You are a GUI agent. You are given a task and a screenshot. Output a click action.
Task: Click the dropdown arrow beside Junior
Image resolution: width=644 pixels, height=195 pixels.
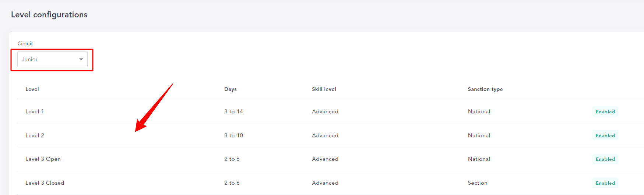81,59
